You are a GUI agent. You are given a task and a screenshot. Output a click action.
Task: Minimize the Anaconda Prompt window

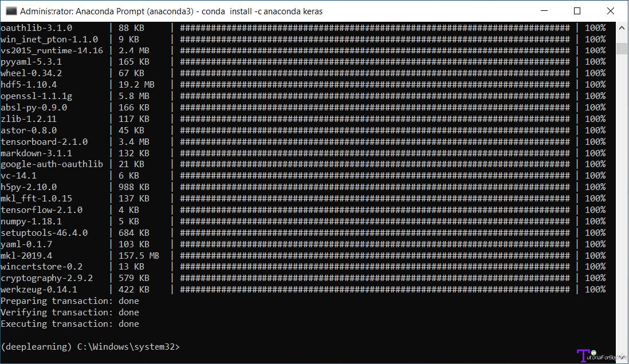point(544,11)
